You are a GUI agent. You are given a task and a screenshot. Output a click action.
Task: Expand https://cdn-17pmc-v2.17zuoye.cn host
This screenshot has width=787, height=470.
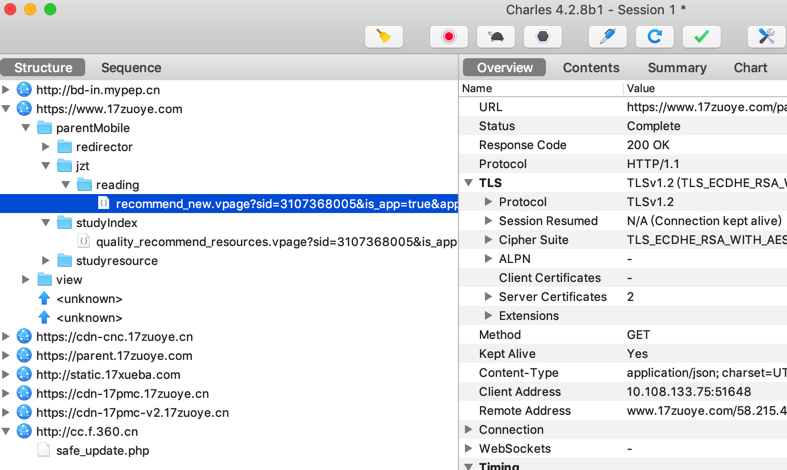[6, 412]
